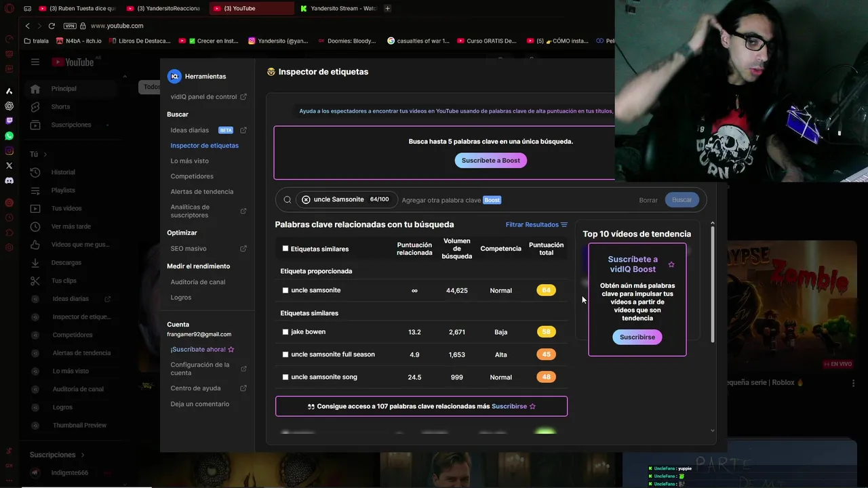868x488 pixels.
Task: Open 'N4bA - itch.io' bookmark
Action: [79, 41]
